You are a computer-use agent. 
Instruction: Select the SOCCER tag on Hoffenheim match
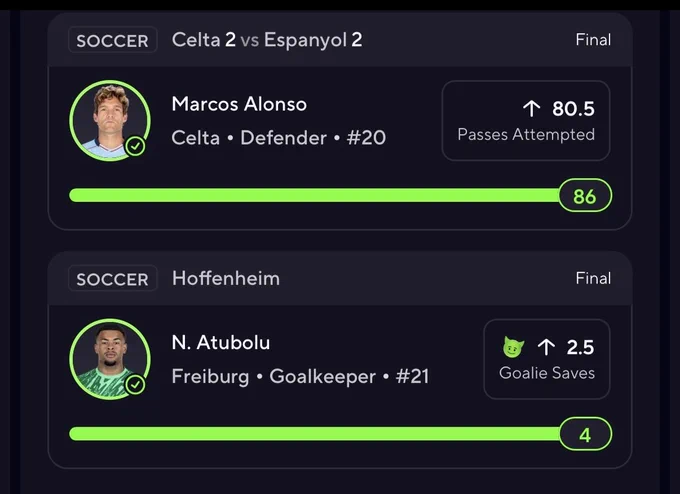(x=112, y=279)
